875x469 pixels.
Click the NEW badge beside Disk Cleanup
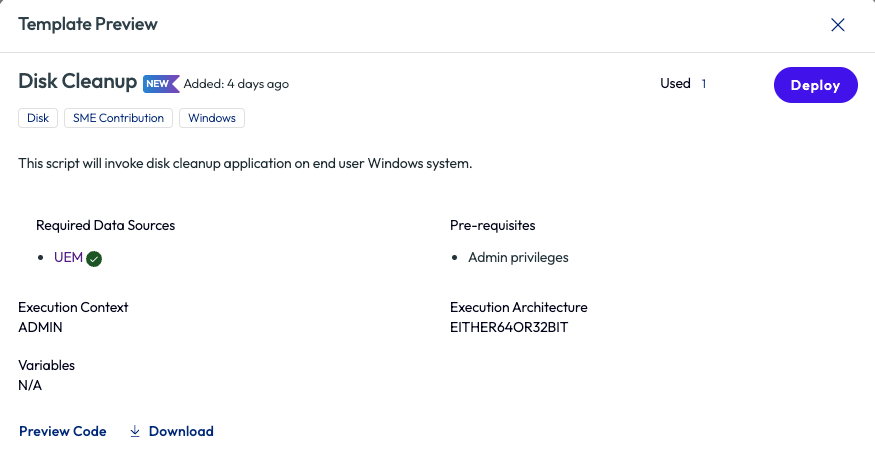click(x=161, y=83)
